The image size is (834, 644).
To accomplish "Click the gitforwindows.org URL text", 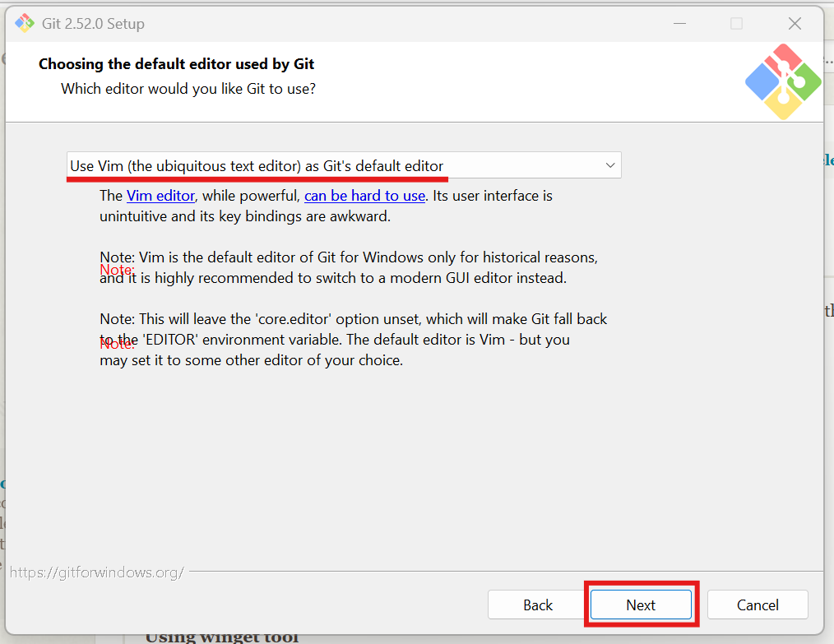I will pos(97,572).
